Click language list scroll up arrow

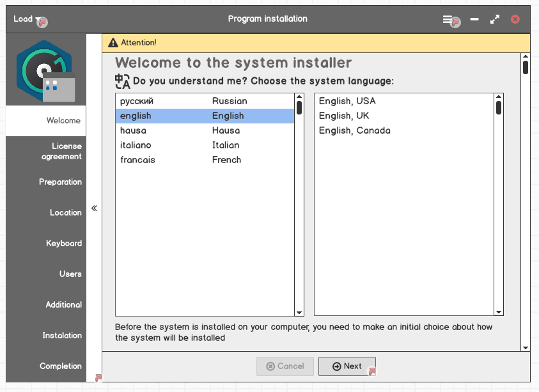tap(299, 97)
